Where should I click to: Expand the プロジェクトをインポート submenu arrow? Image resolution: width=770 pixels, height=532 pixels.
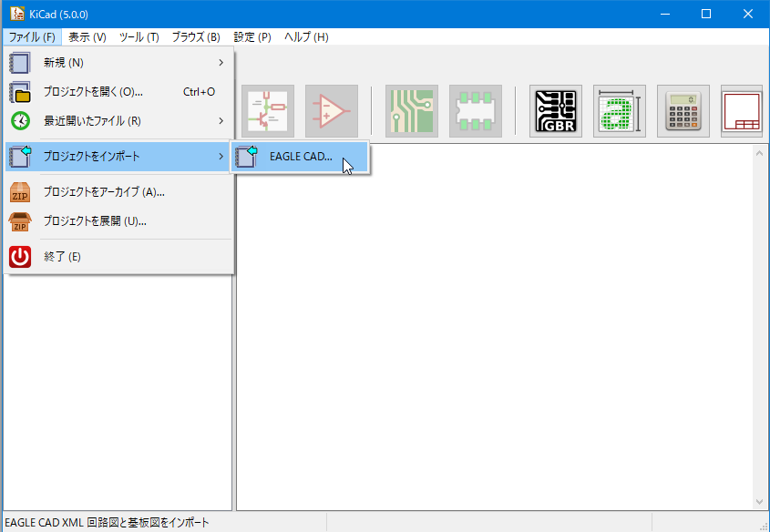(221, 157)
